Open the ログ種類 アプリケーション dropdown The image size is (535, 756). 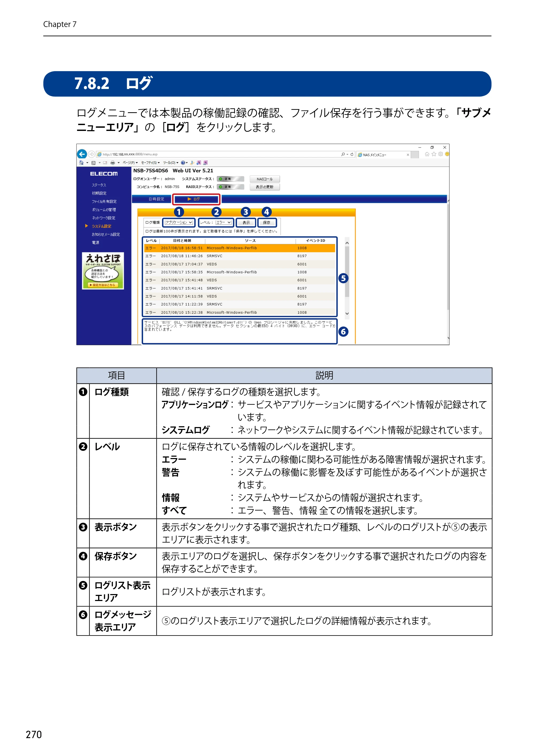[x=179, y=223]
